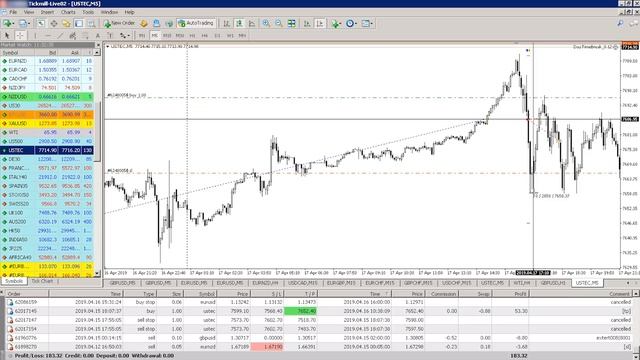Select the crosshair tool
The height and width of the screenshot is (360, 640).
20,36
